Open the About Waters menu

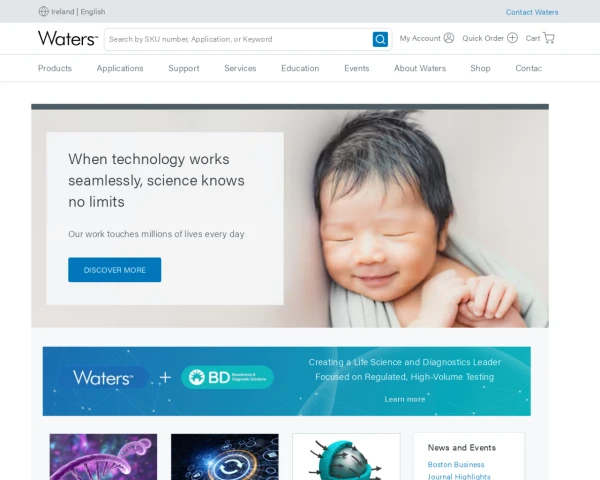click(x=420, y=68)
